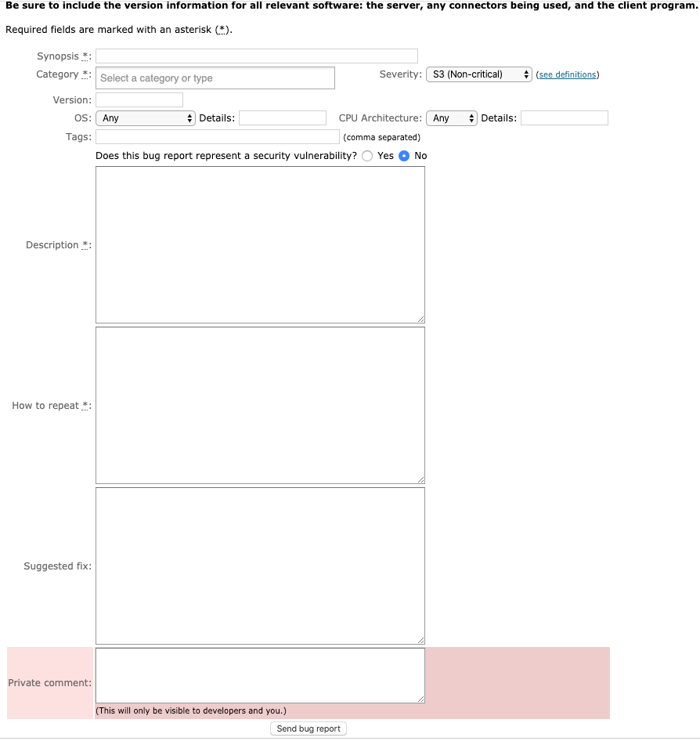Viewport: 700px width, 741px height.
Task: Follow the see definitions link
Action: click(x=567, y=74)
